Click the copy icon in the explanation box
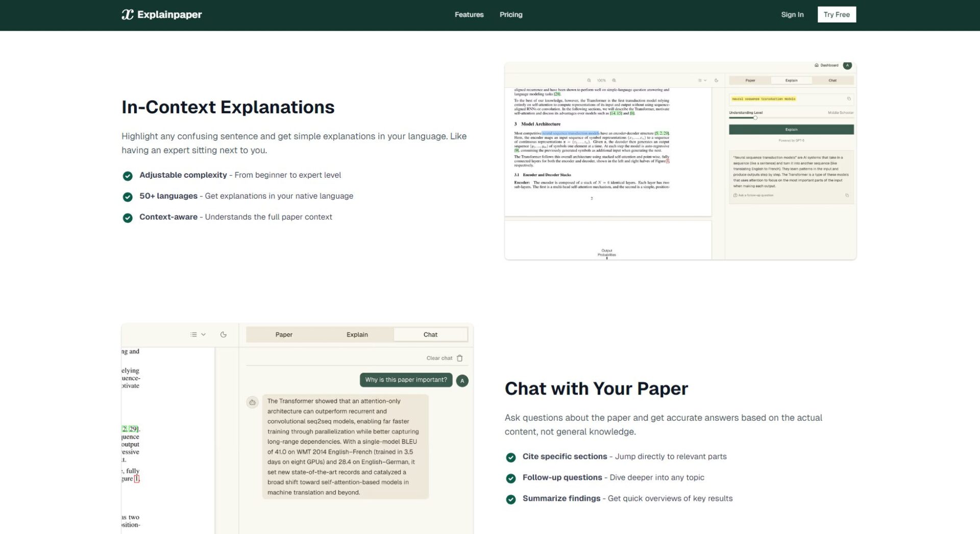Screen dimensions: 980x534 pyautogui.click(x=847, y=196)
